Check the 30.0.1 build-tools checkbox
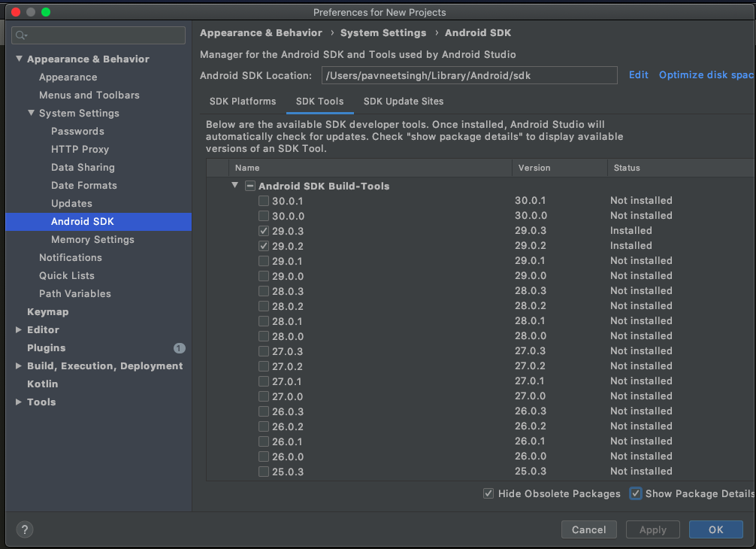Screen dimensions: 756x549 264,201
